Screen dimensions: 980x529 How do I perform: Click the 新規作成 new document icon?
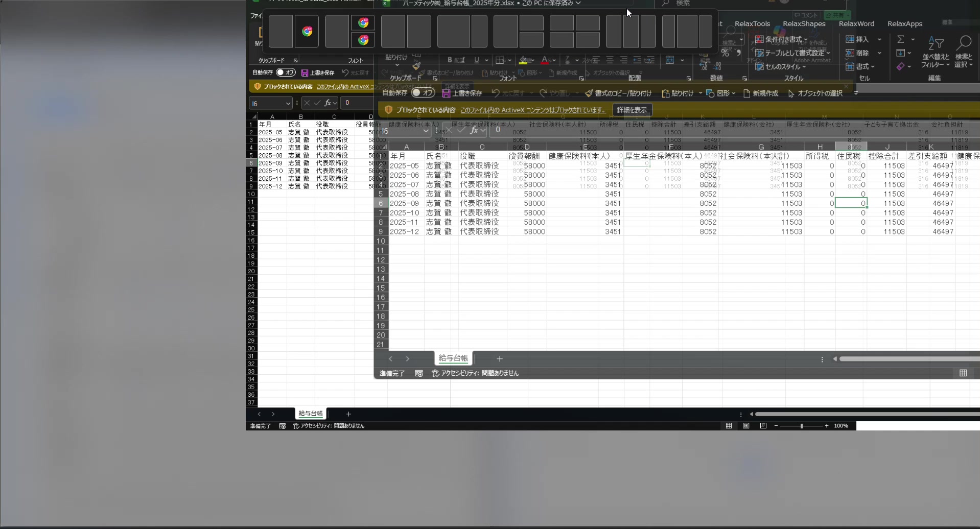click(760, 93)
